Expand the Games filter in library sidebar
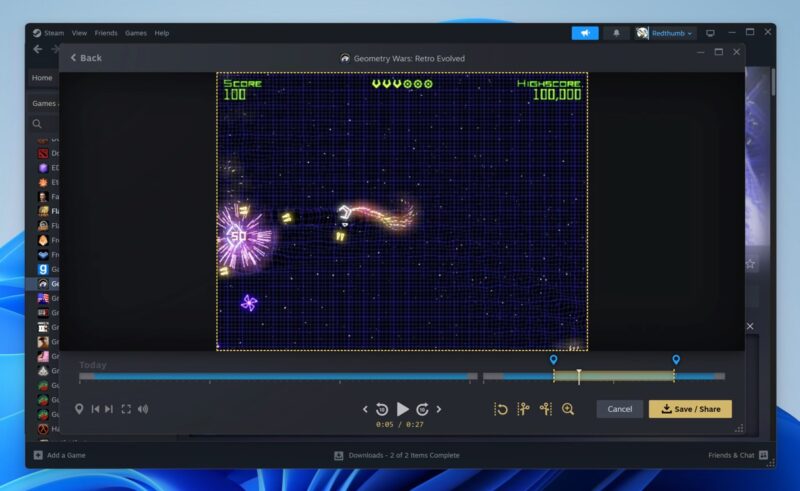This screenshot has width=800, height=491. click(x=44, y=104)
